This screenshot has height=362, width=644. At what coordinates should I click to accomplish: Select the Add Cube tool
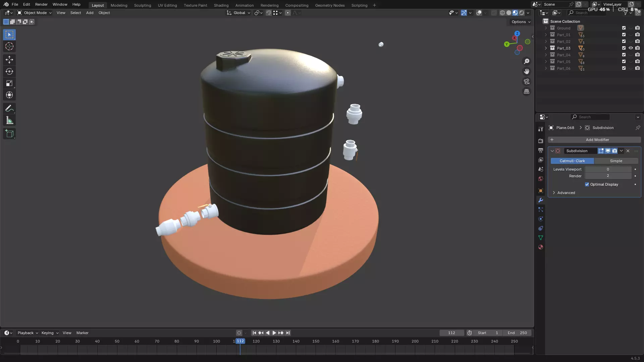coord(9,134)
